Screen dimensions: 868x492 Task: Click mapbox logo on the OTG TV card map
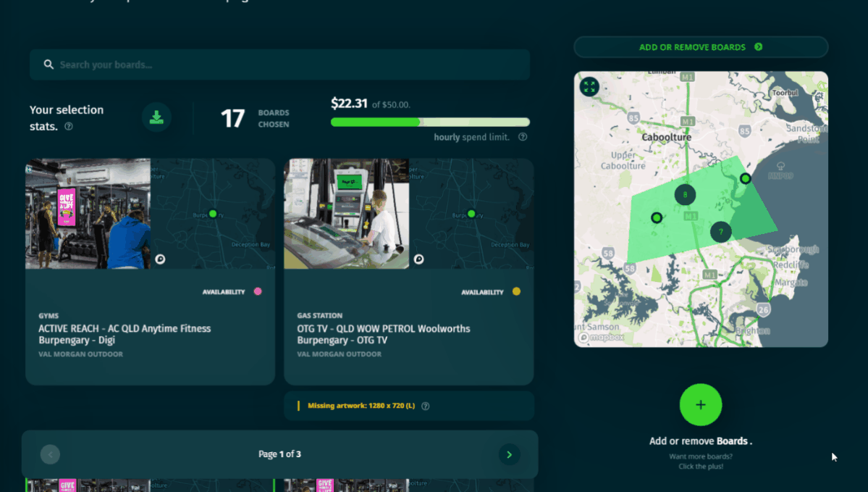click(418, 259)
